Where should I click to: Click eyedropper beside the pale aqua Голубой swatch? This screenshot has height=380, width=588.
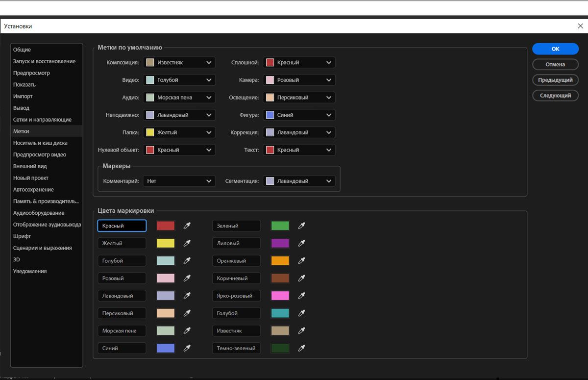187,261
